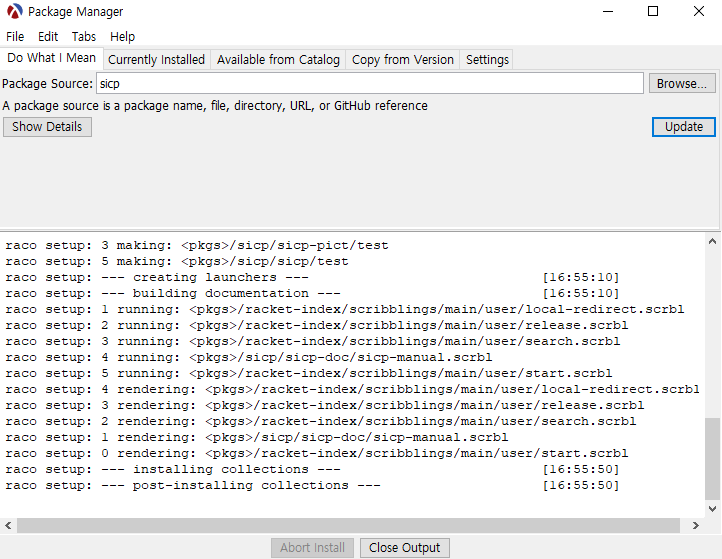Click the '1 running: local-redirect.scrbl' log line

[x=344, y=309]
